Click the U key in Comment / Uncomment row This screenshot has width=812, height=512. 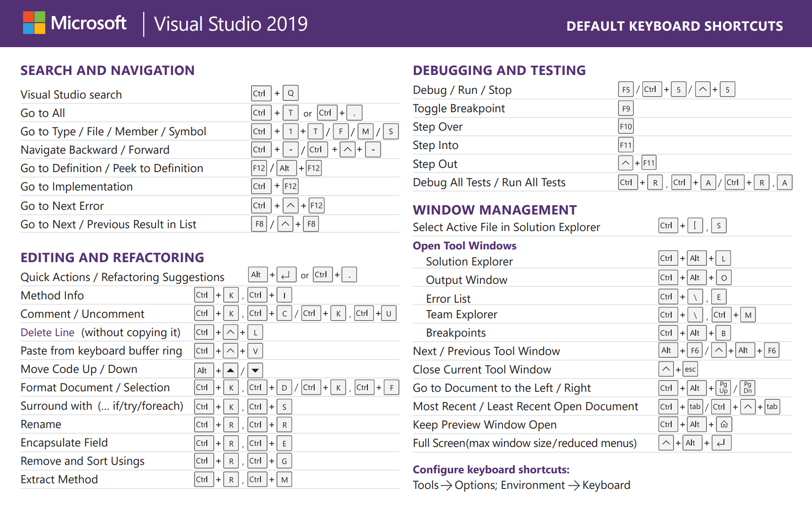[x=389, y=314]
